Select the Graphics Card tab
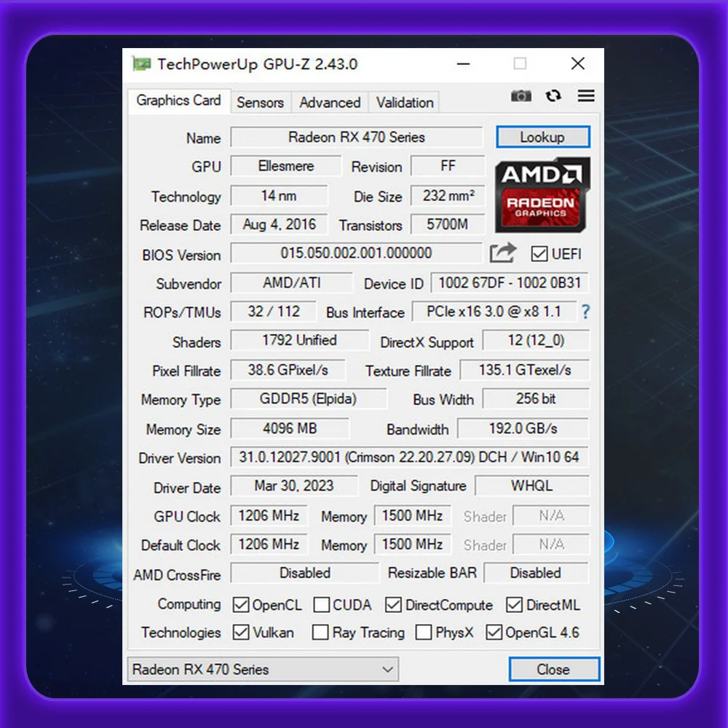This screenshot has height=728, width=728. [x=178, y=100]
